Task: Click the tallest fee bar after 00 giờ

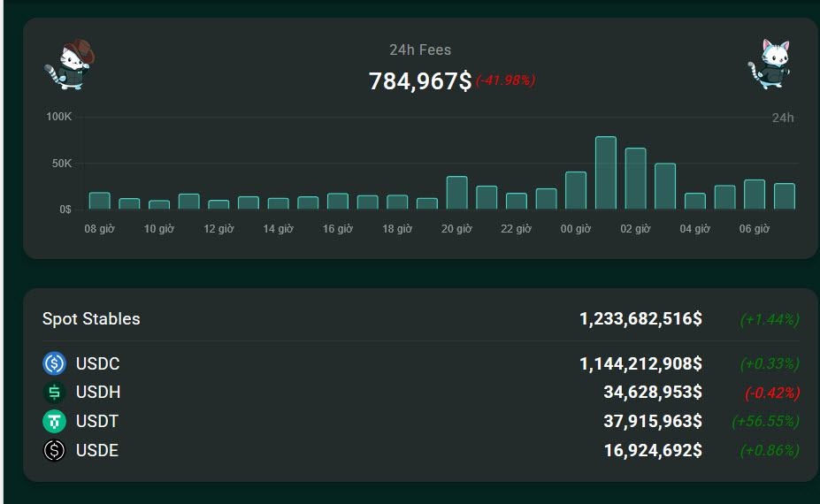Action: pyautogui.click(x=606, y=173)
